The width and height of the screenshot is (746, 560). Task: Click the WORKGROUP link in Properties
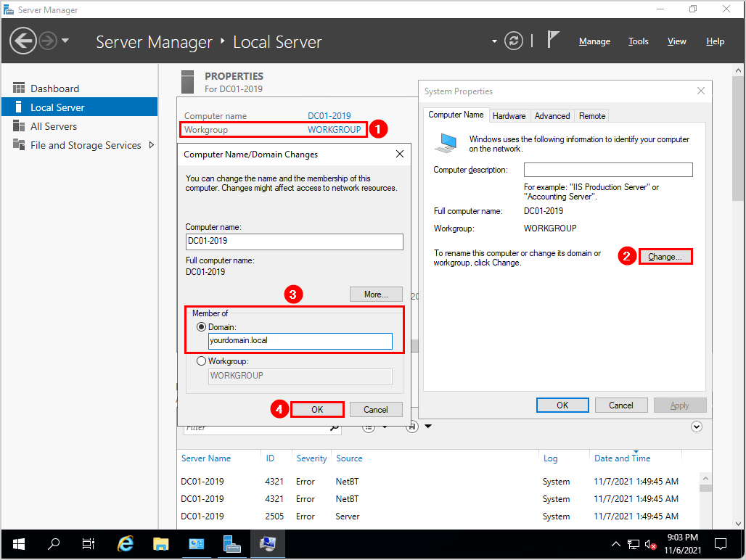[x=334, y=129]
